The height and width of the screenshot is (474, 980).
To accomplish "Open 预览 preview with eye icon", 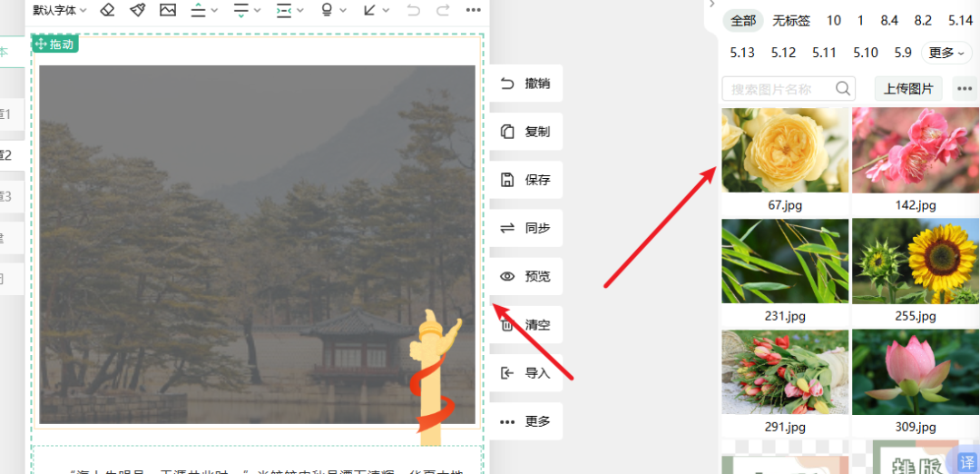I will tap(526, 276).
